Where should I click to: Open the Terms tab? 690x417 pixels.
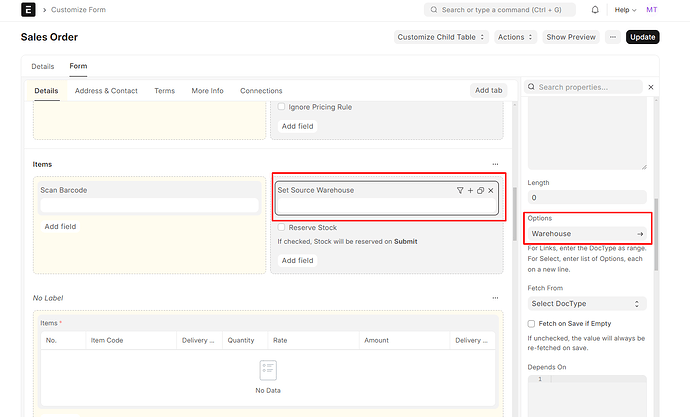click(x=165, y=91)
